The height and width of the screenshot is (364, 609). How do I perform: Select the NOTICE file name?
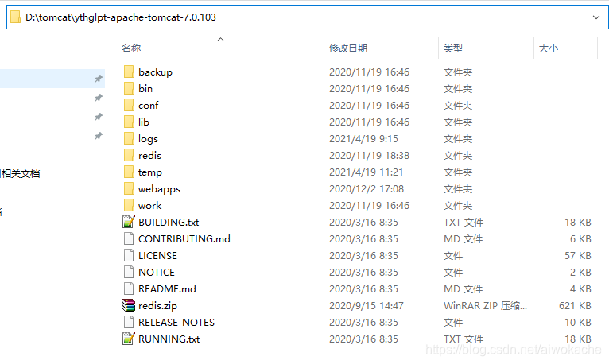click(x=157, y=272)
